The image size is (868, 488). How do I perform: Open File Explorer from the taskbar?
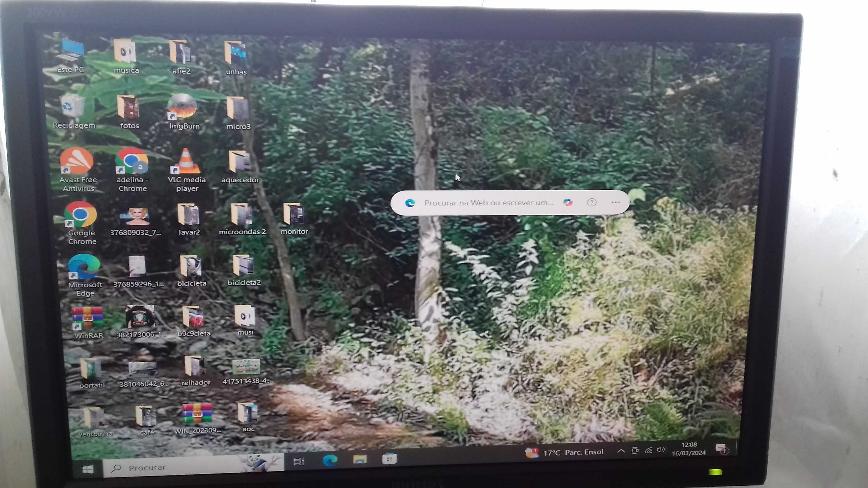coord(360,459)
